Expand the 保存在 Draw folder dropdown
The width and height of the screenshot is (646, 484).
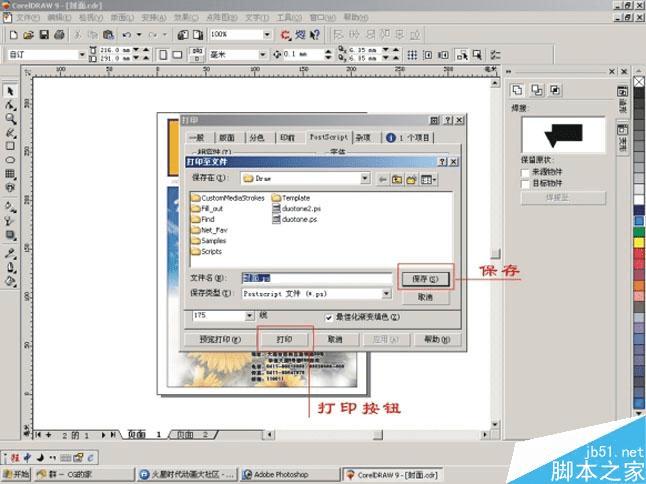point(365,178)
